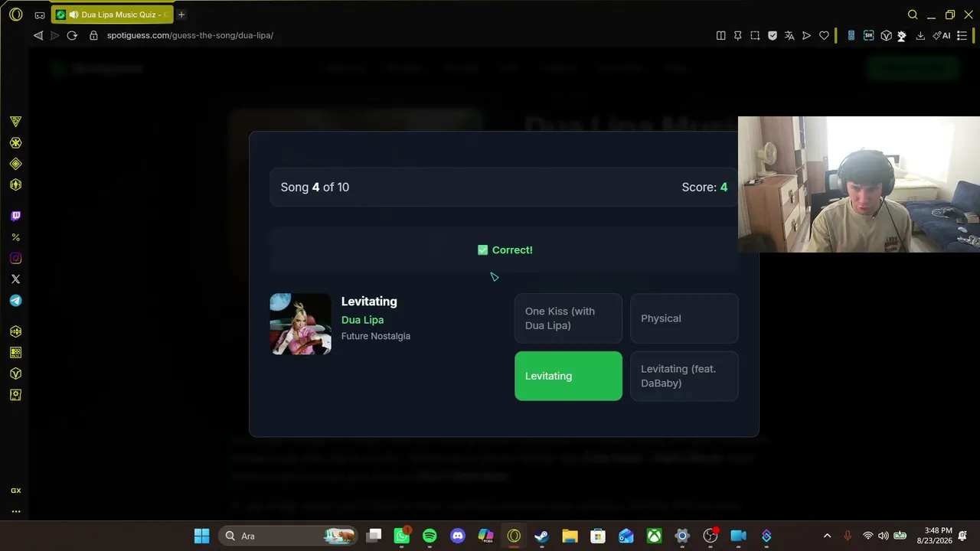Click the 'Future Nostalgia' album text

pos(376,336)
